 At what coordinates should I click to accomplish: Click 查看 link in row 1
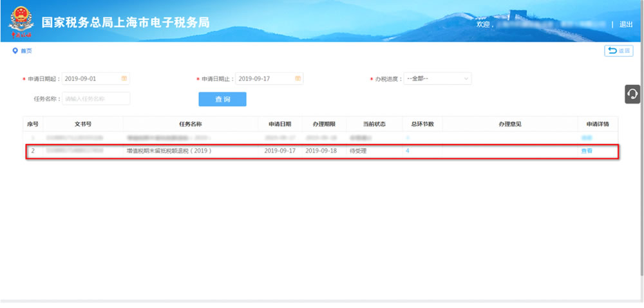coord(587,138)
